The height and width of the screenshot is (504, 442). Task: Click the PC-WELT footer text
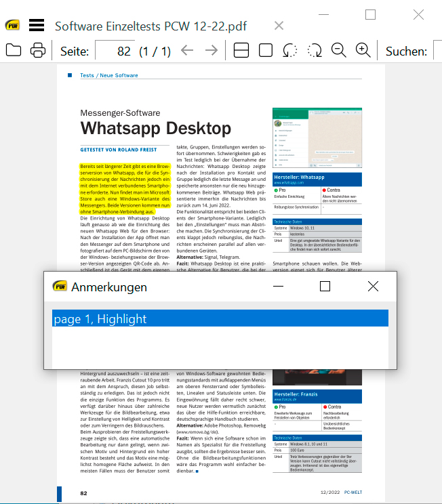point(353,492)
